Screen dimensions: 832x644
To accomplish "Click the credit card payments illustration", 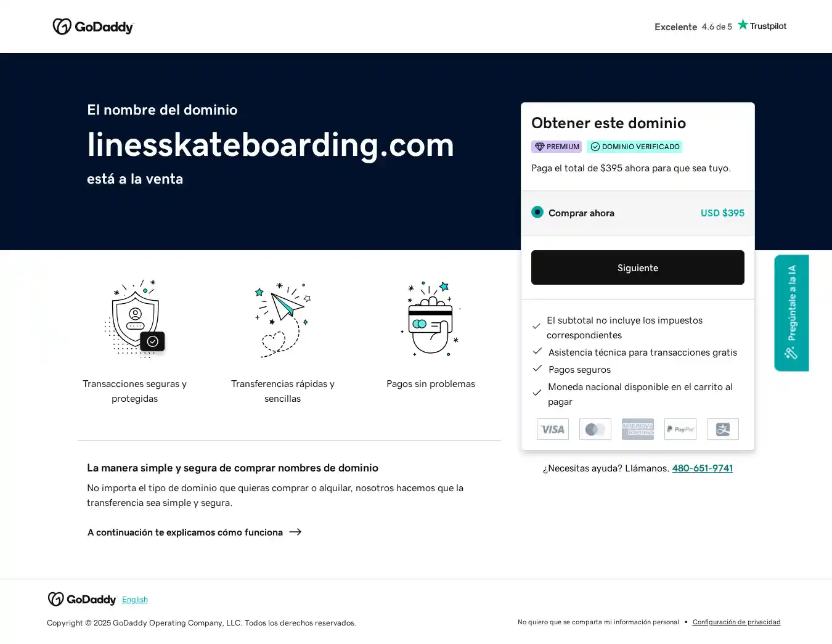I will point(431,319).
